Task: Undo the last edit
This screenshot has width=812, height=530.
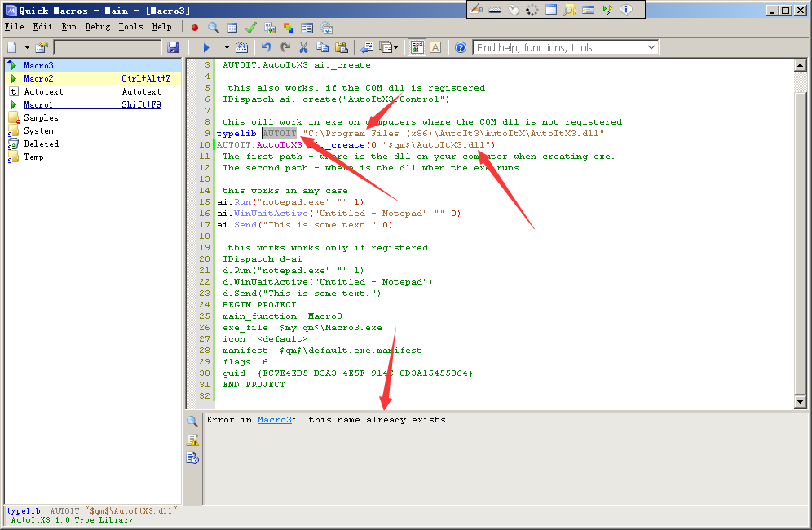Action: click(266, 47)
